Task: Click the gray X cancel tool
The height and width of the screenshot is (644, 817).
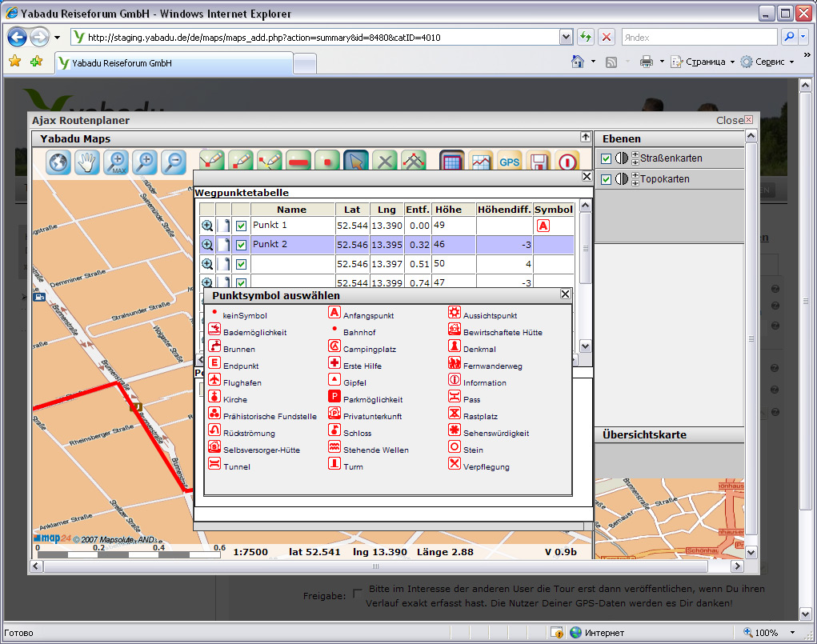Action: coord(385,162)
